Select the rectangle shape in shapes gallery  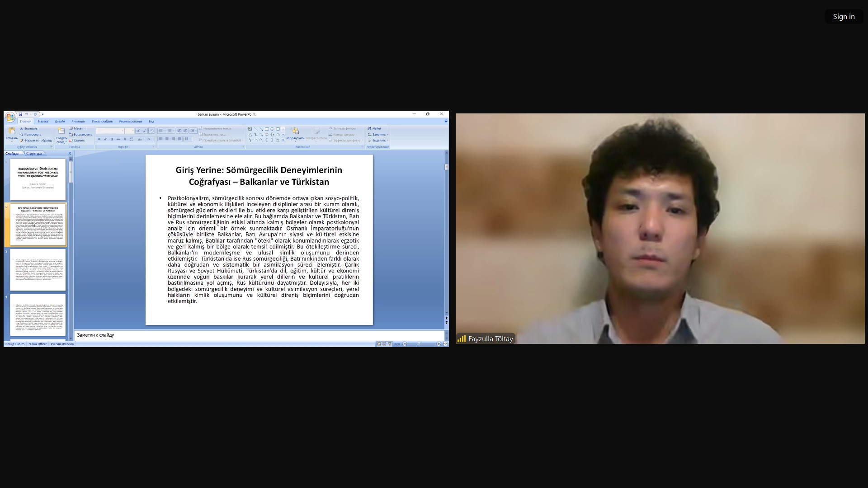[267, 129]
